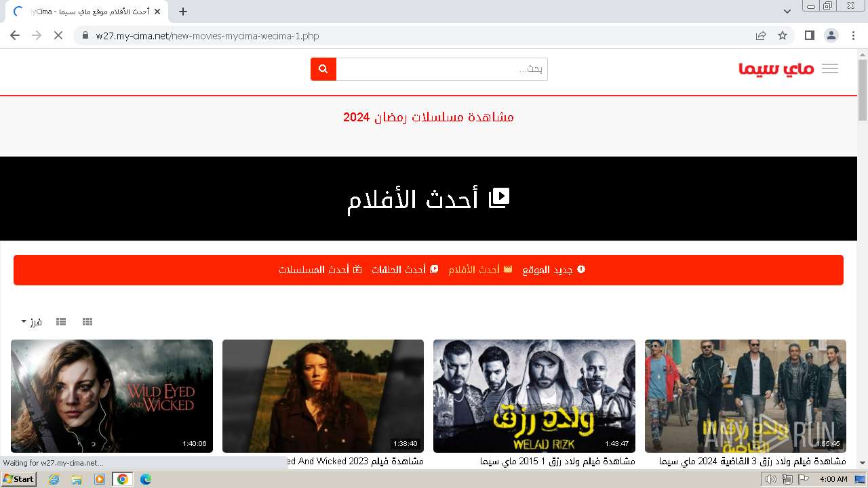Open Microsoft Edge from the taskbar
This screenshot has height=488, width=868.
point(146,479)
